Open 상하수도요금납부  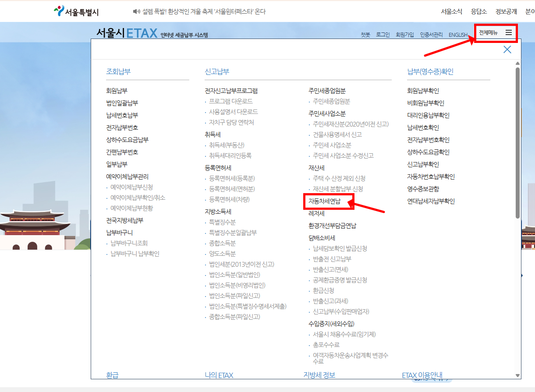point(127,140)
